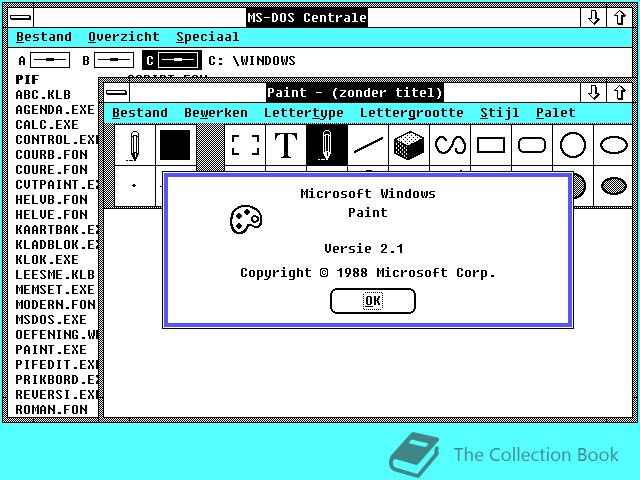Open MS-DOS Centrale system menu box
The image size is (640, 480).
click(20, 18)
